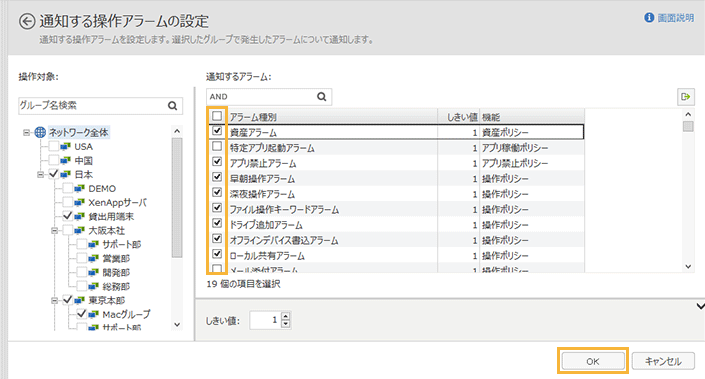The height and width of the screenshot is (379, 705).
Task: Select the 営業部 tree item label
Action: click(116, 259)
